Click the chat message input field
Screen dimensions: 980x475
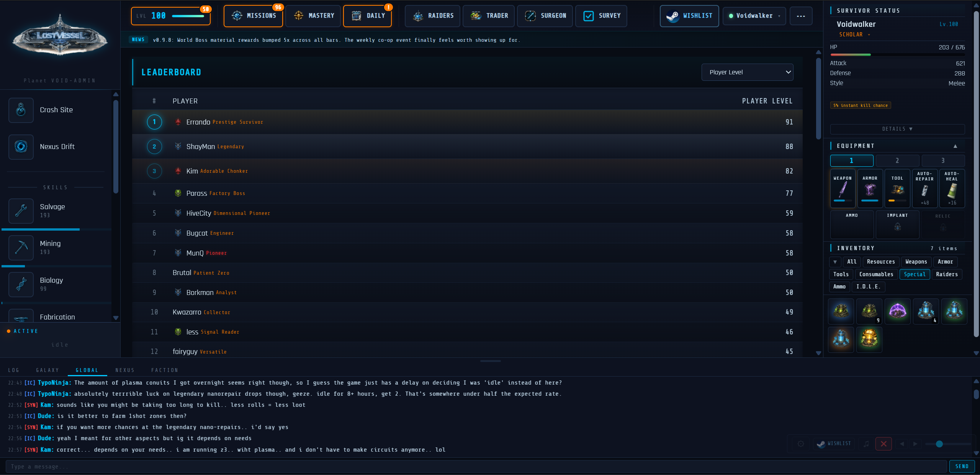pyautogui.click(x=476, y=467)
